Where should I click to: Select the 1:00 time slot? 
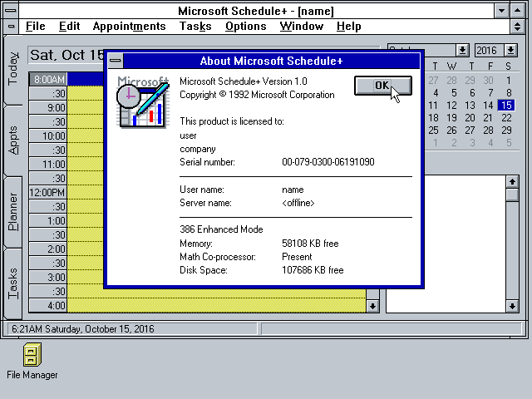coord(48,220)
